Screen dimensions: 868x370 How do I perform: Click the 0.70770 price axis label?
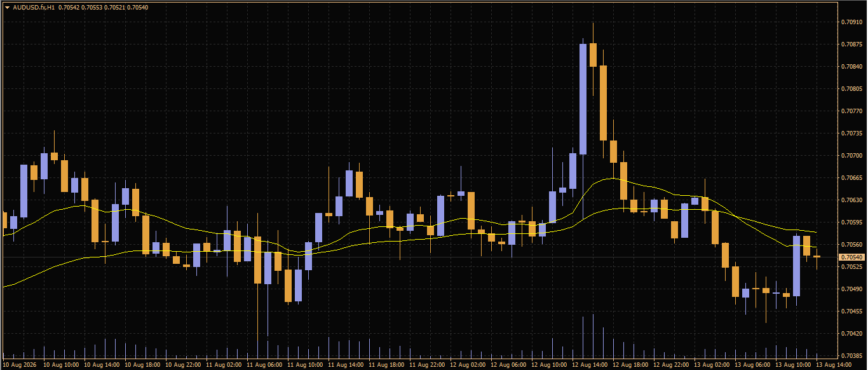coord(851,111)
